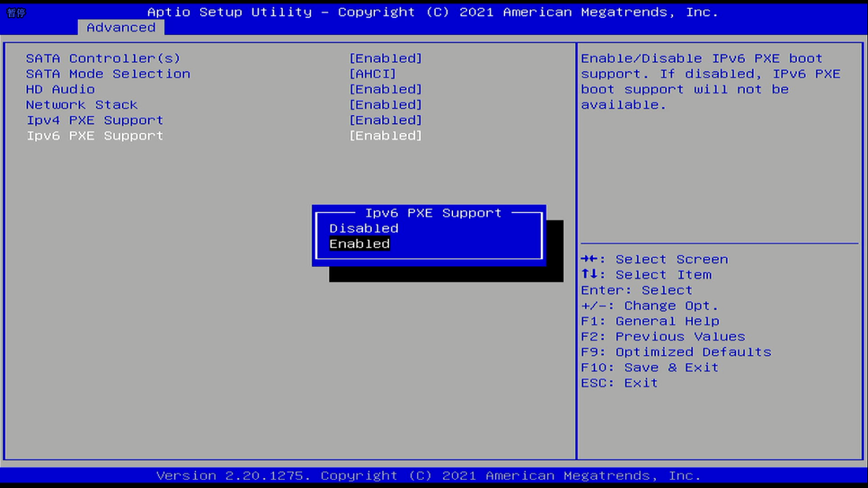Click the left-right arrows Select Screen icon
The width and height of the screenshot is (868, 488).
click(589, 259)
